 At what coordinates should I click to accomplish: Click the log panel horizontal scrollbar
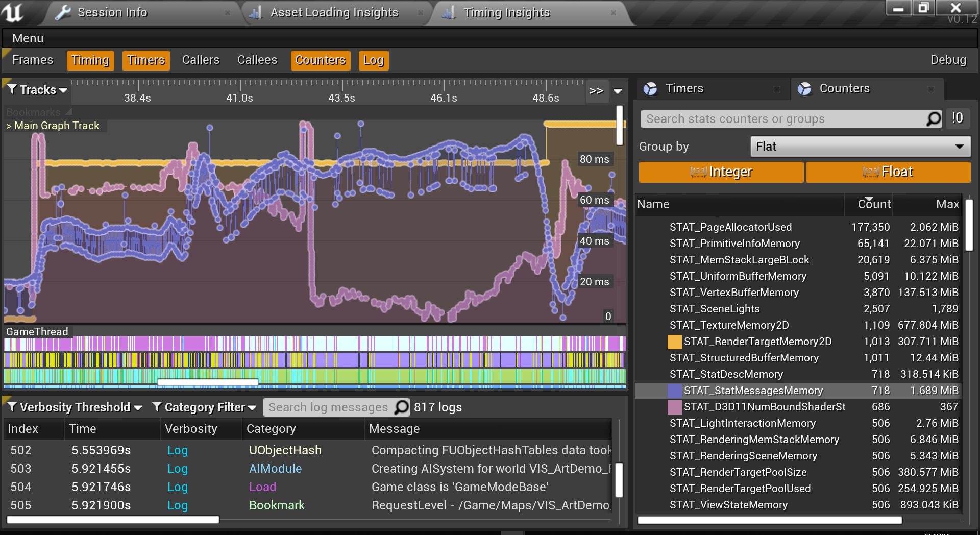tap(113, 520)
